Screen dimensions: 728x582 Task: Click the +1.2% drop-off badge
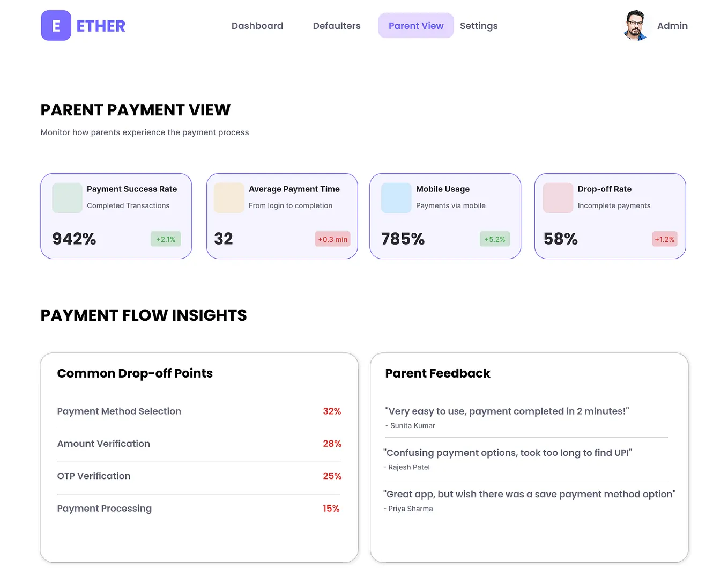click(x=665, y=239)
